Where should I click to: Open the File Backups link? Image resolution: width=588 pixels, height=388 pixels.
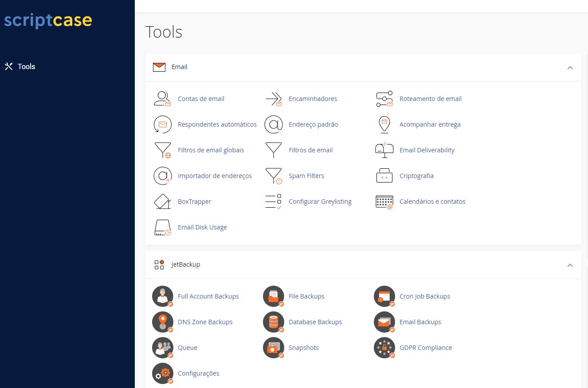pos(306,296)
